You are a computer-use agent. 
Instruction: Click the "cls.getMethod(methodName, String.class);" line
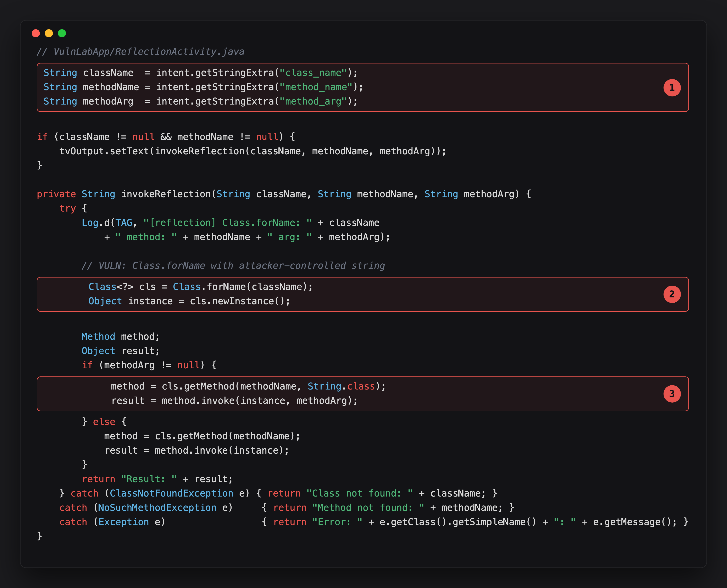tap(248, 386)
